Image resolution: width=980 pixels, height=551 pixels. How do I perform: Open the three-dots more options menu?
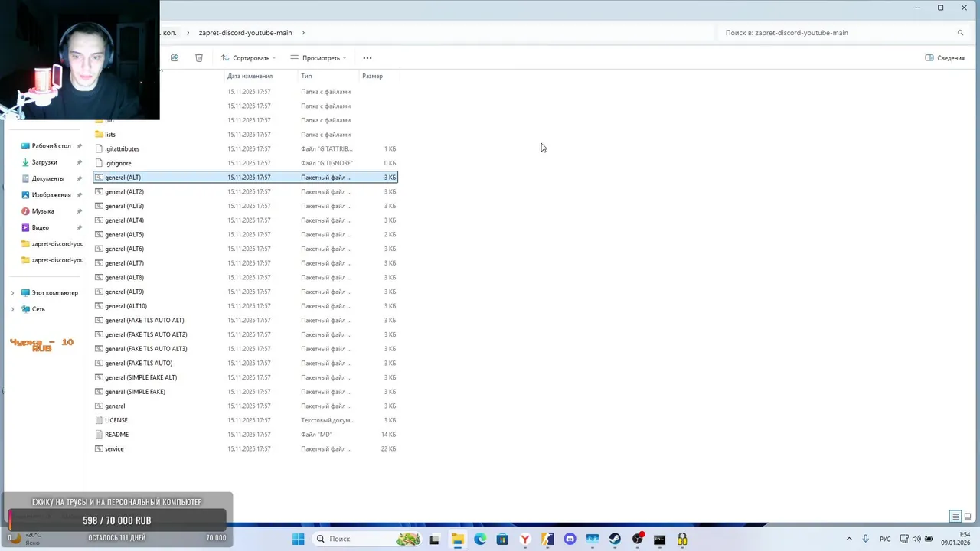coord(367,58)
